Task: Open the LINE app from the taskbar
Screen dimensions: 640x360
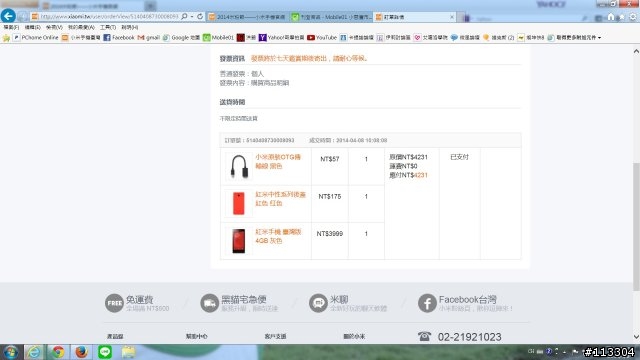Action: (105, 352)
